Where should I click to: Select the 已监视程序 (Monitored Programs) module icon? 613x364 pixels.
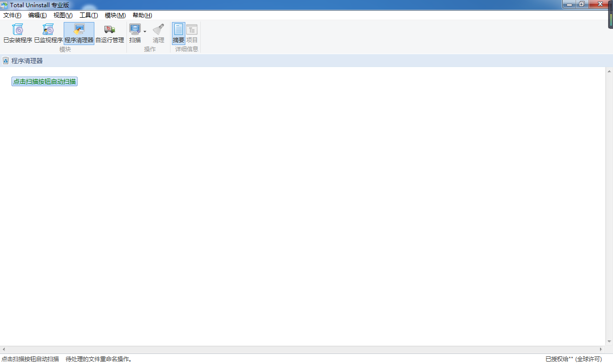pyautogui.click(x=47, y=34)
